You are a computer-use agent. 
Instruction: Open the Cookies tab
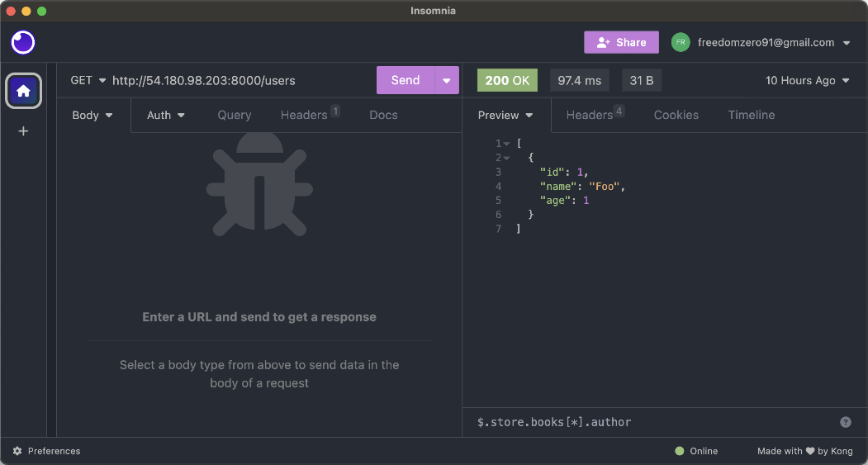point(676,115)
